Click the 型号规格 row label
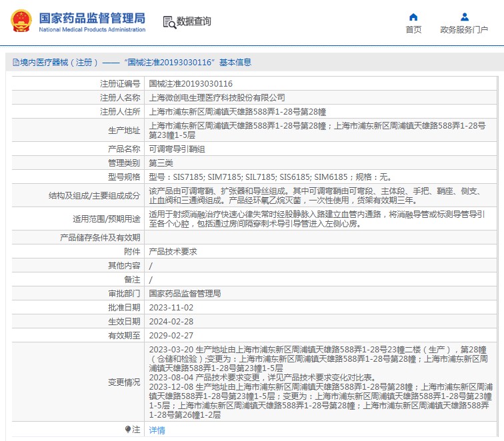The height and width of the screenshot is (441, 504). pyautogui.click(x=124, y=177)
